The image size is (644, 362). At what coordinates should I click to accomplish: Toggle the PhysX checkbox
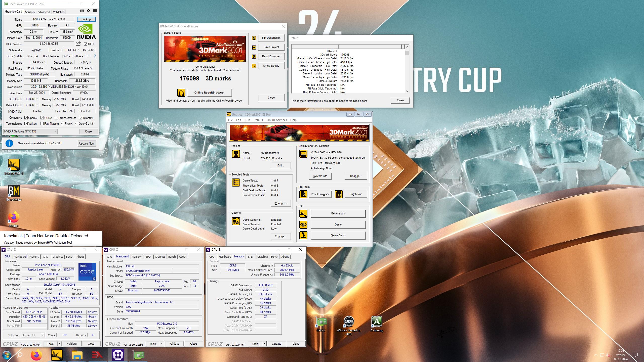(62, 124)
